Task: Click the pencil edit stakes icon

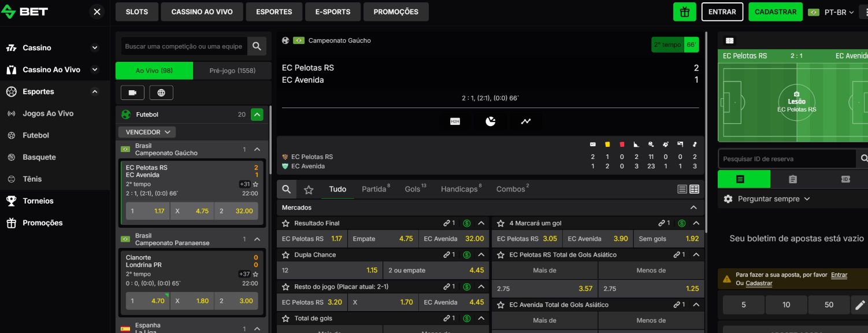Action: (x=860, y=305)
